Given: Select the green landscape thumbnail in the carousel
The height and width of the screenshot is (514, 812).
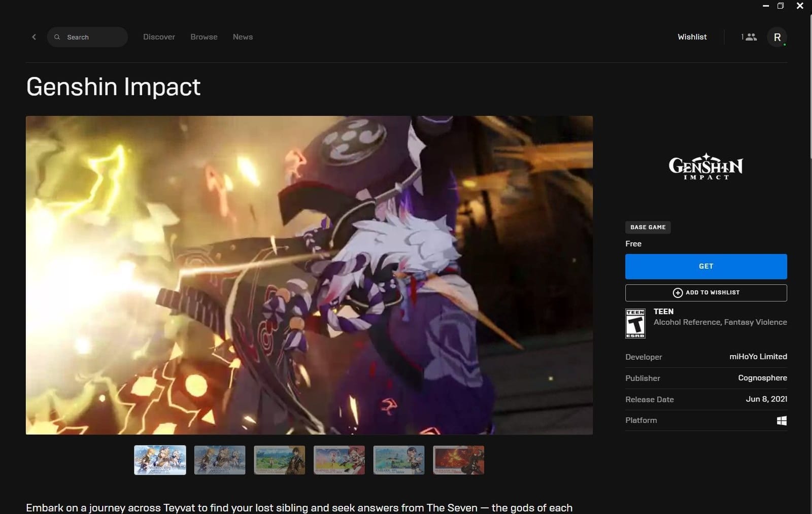Looking at the screenshot, I should coord(280,460).
